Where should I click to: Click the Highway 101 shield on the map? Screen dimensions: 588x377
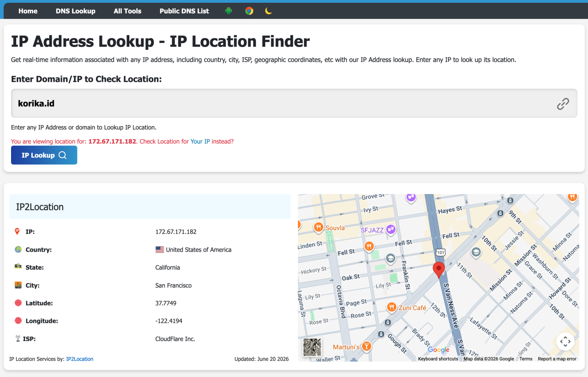pos(441,253)
